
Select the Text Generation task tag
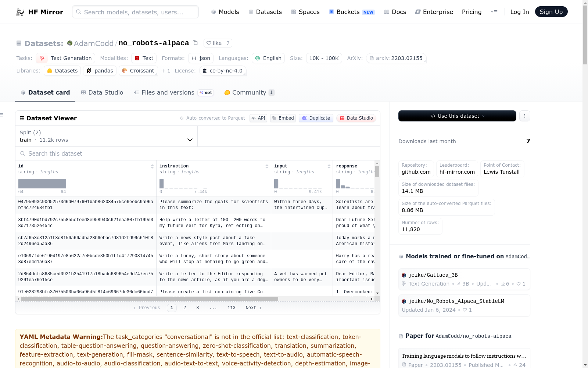coord(65,58)
